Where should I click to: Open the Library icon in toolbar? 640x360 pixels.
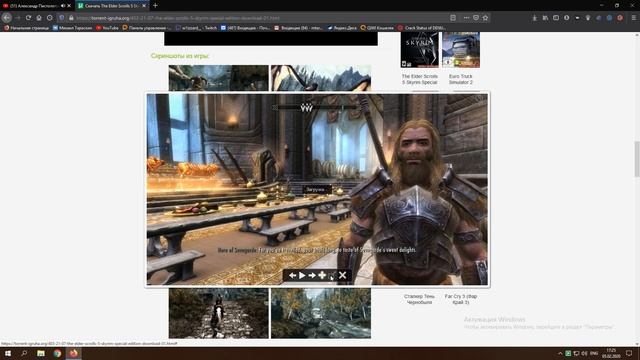pos(545,18)
